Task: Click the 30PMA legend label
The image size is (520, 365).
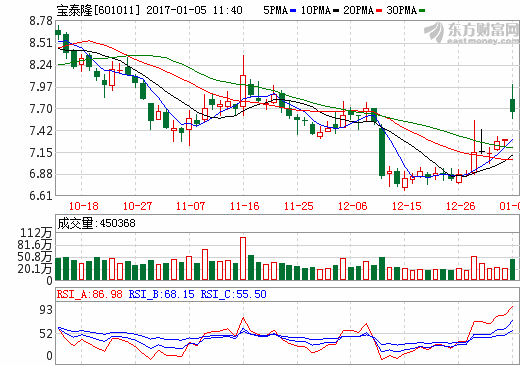Action: [402, 10]
